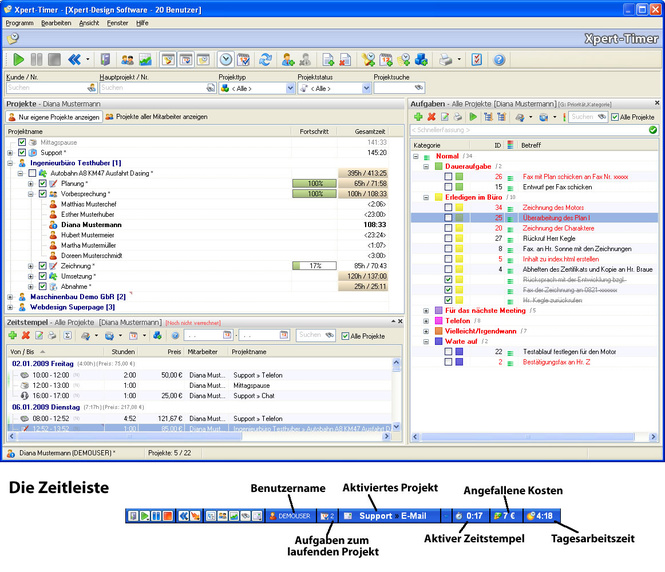The height and width of the screenshot is (572, 665).
Task: Click the pause button in main toolbar
Action: (36, 60)
